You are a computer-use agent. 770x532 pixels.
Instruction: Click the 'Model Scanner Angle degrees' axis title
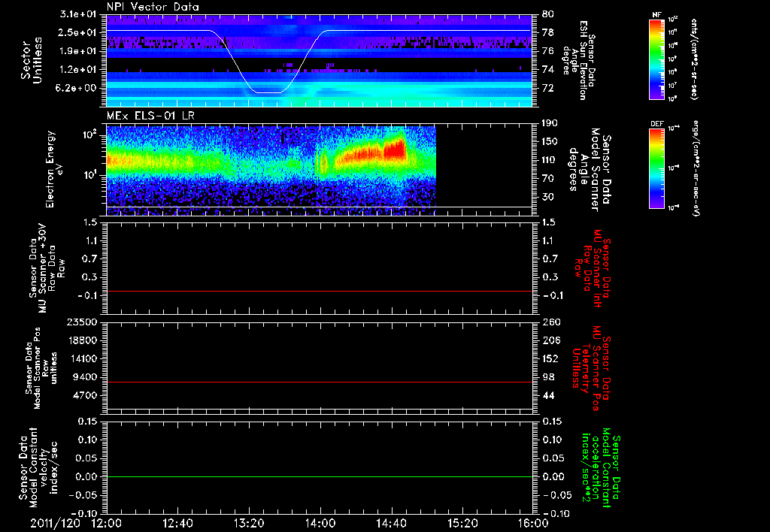tap(590, 169)
